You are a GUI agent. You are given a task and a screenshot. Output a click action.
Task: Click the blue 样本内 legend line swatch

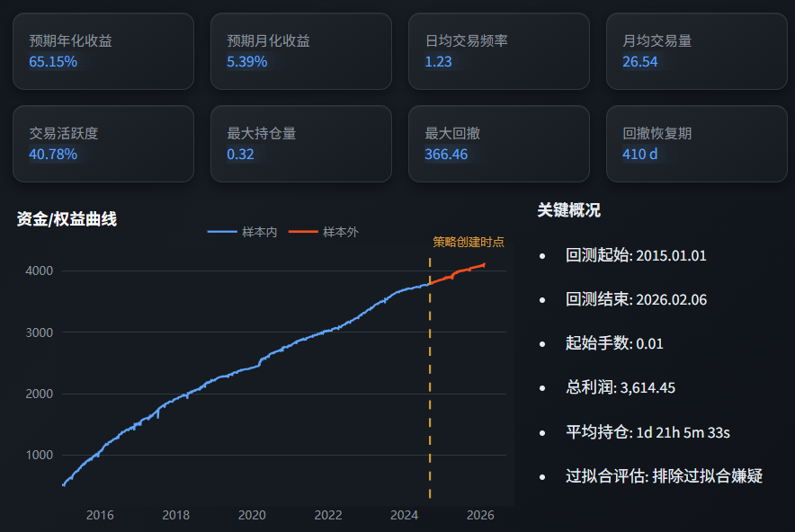pos(222,232)
